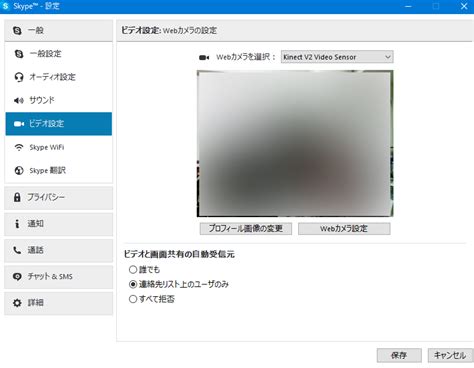Click the chat bubble icon for チャット & SMS

(17, 276)
